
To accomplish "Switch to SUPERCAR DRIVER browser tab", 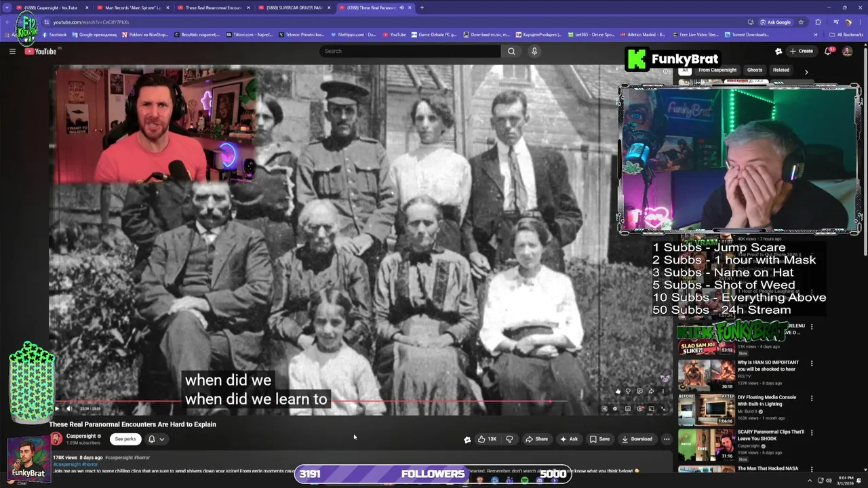I will click(294, 7).
